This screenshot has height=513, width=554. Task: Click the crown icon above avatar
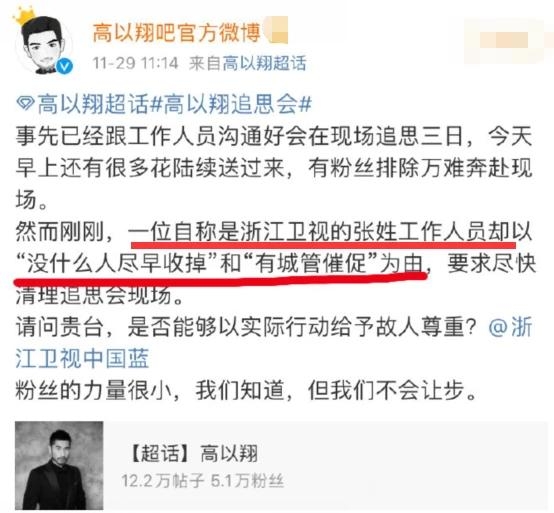(24, 17)
